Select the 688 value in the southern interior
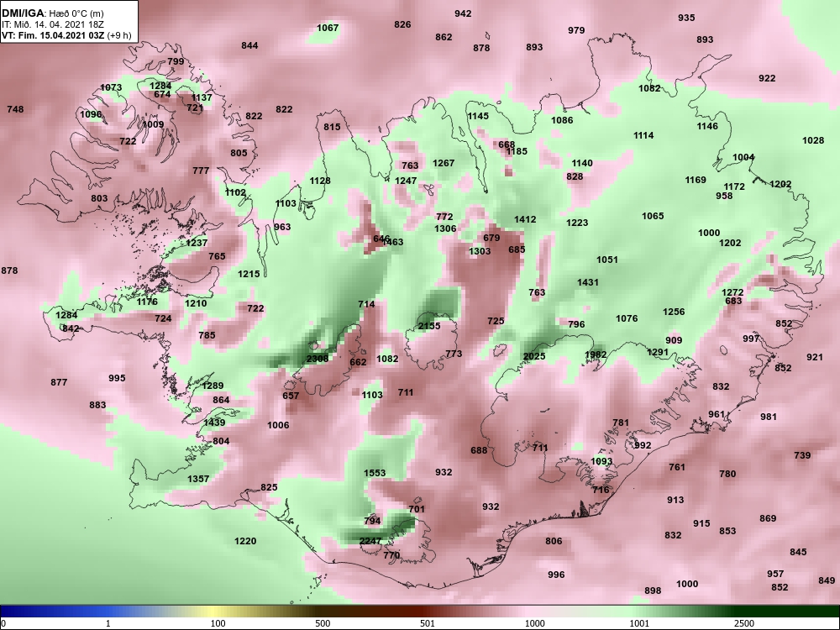 [479, 450]
